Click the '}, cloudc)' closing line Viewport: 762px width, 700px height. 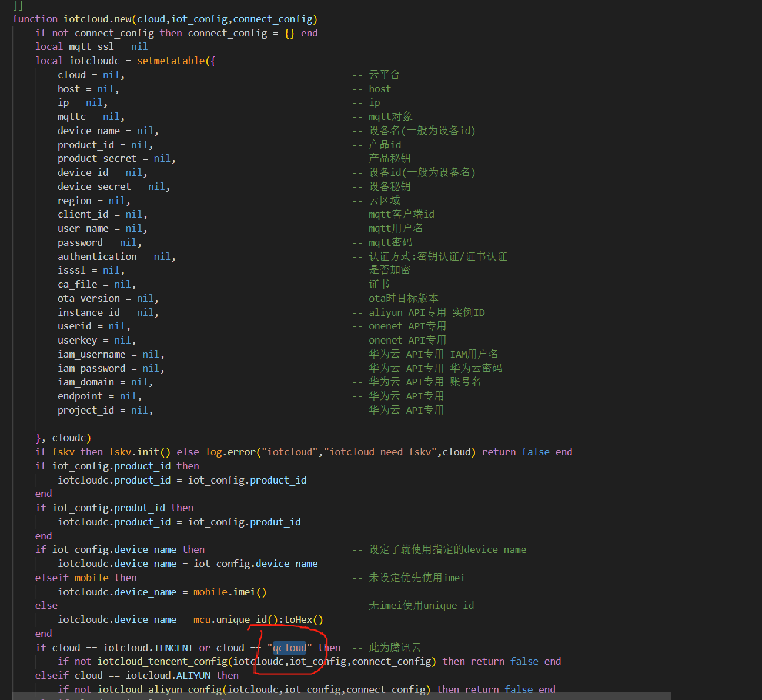[63, 438]
